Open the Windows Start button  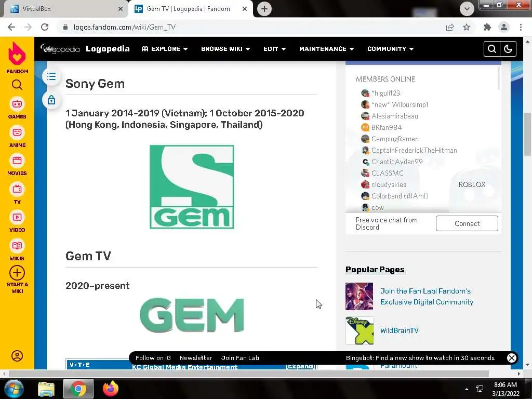pos(14,389)
